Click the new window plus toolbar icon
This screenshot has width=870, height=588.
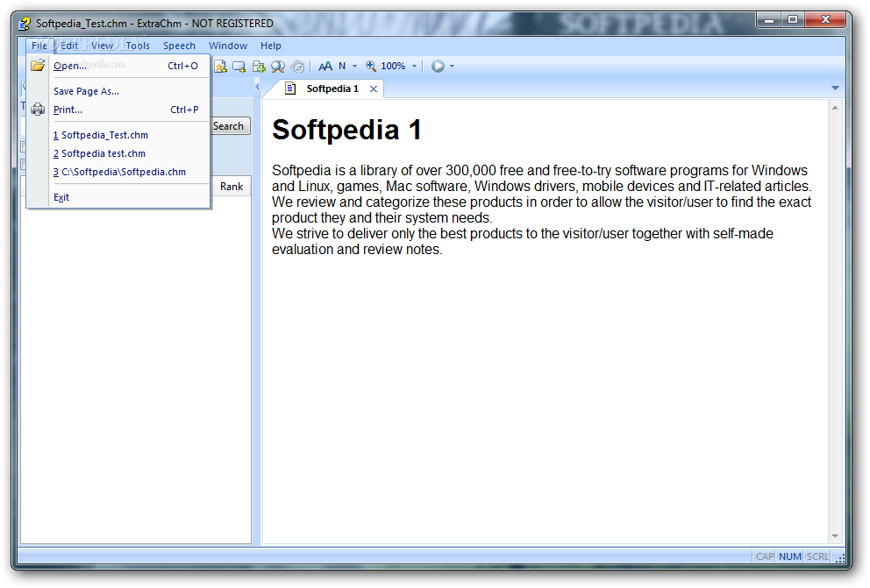pos(239,67)
